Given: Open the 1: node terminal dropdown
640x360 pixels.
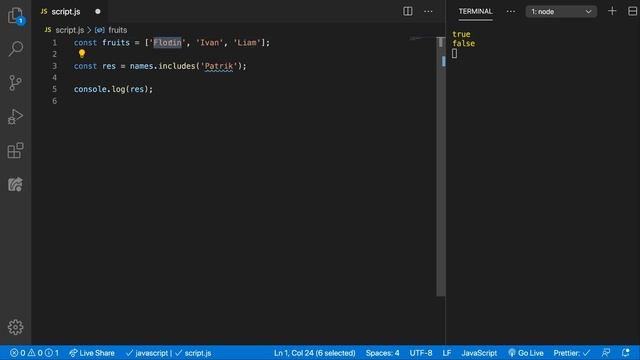Looking at the screenshot, I should click(561, 11).
